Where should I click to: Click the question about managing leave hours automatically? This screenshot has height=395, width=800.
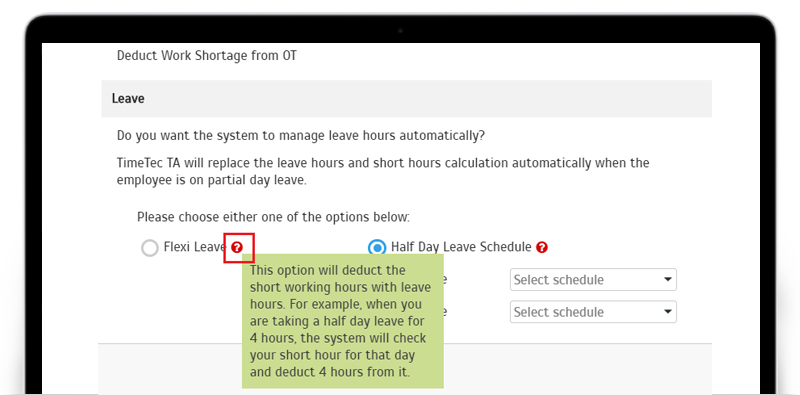pyautogui.click(x=301, y=136)
